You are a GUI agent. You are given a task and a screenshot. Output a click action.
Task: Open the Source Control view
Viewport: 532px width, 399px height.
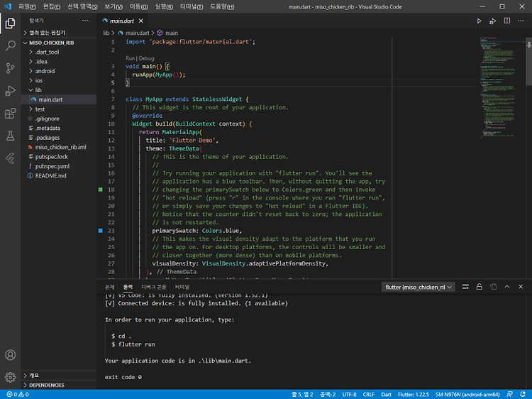[x=10, y=68]
